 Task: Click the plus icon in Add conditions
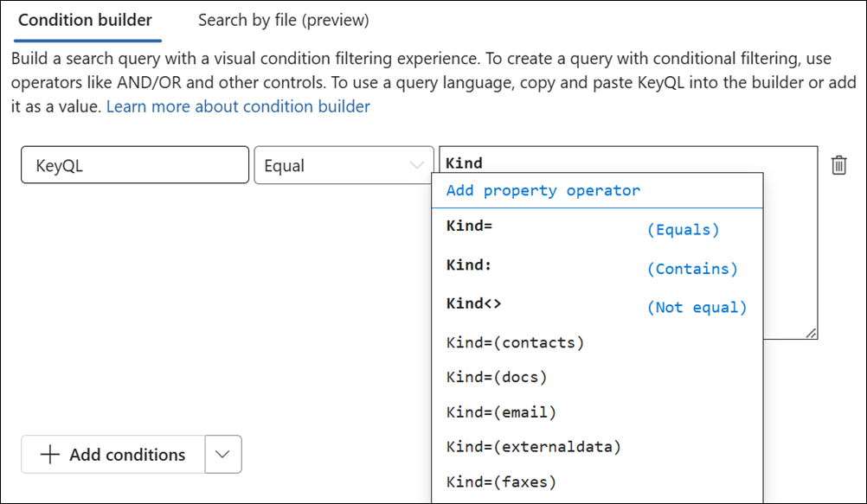point(50,455)
